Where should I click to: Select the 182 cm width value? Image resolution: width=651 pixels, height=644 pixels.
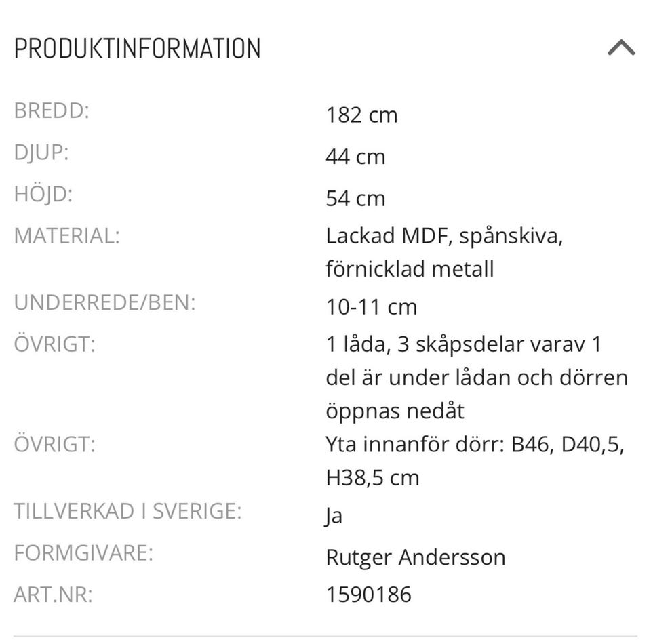click(361, 115)
